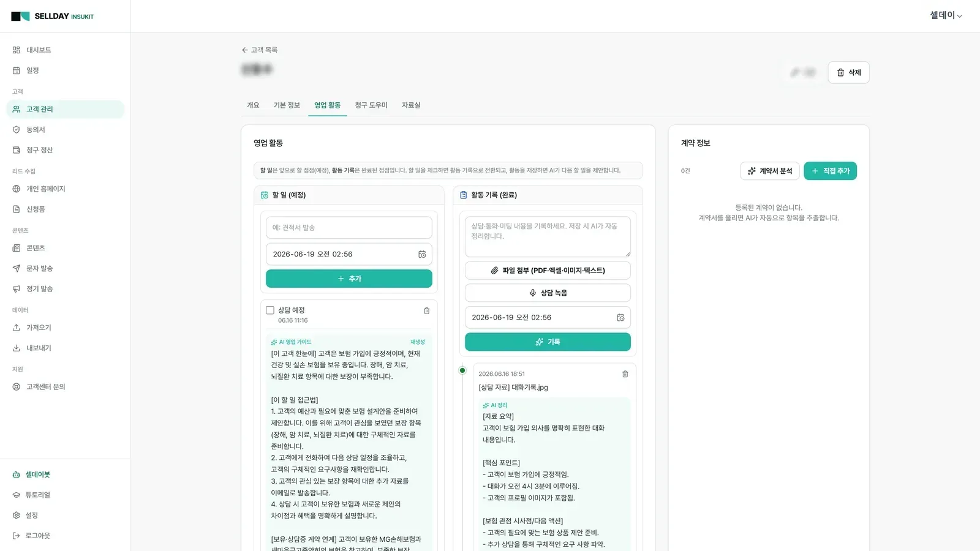This screenshot has width=980, height=551.
Task: Expand the 셀데이 account dropdown
Action: coord(946,15)
